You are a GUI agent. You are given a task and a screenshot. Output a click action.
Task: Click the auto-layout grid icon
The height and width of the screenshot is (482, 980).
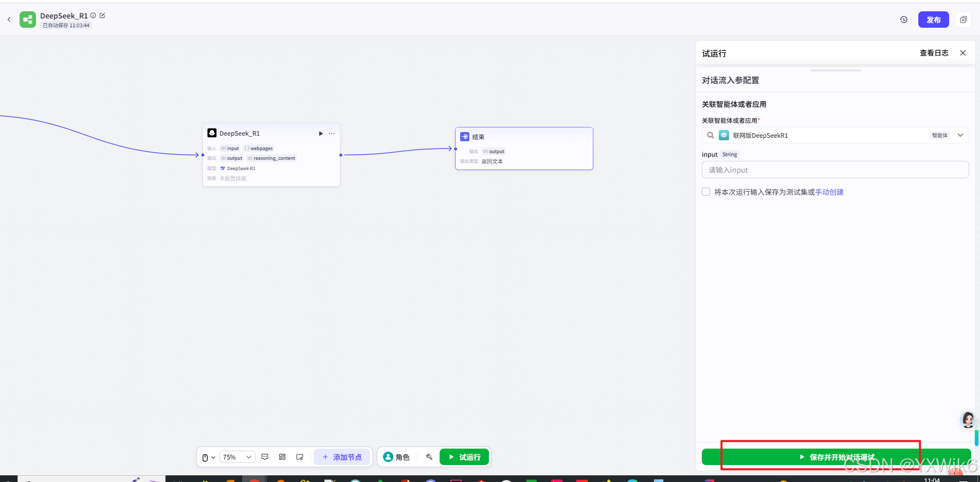pyautogui.click(x=282, y=457)
